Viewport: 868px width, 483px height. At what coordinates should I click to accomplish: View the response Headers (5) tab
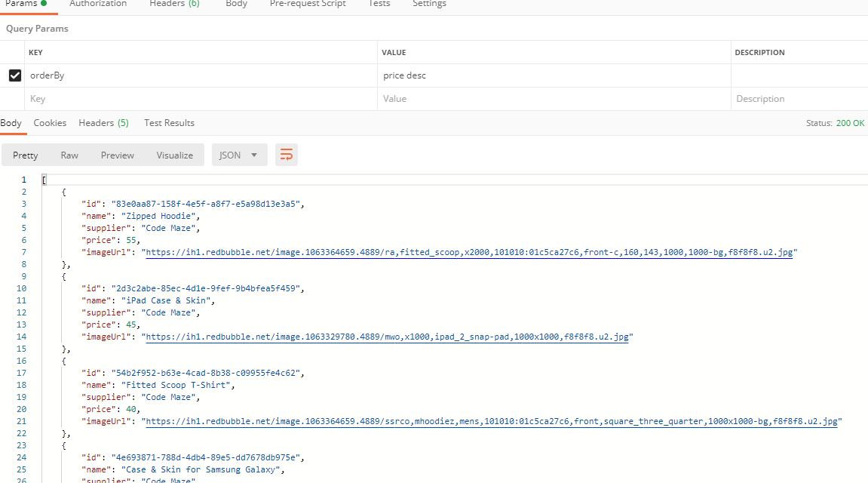tap(103, 123)
